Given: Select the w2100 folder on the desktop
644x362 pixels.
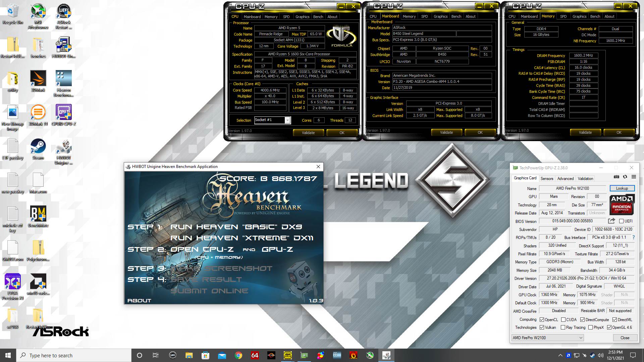Looking at the screenshot, I should tap(13, 318).
